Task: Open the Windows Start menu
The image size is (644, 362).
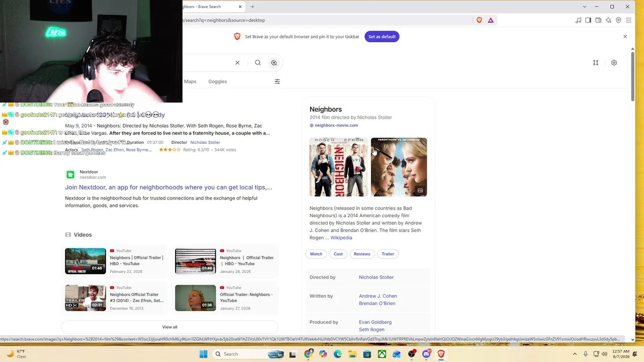Action: point(203,354)
